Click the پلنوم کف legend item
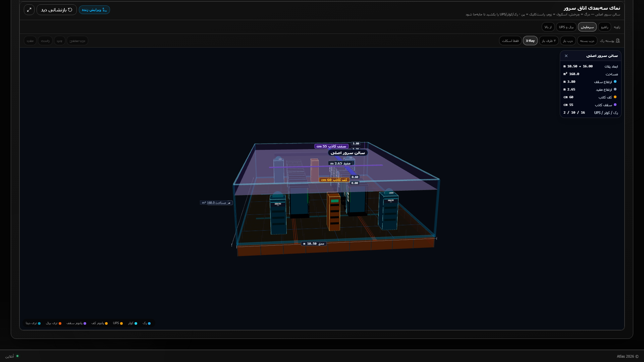The image size is (644, 362). coord(100,323)
